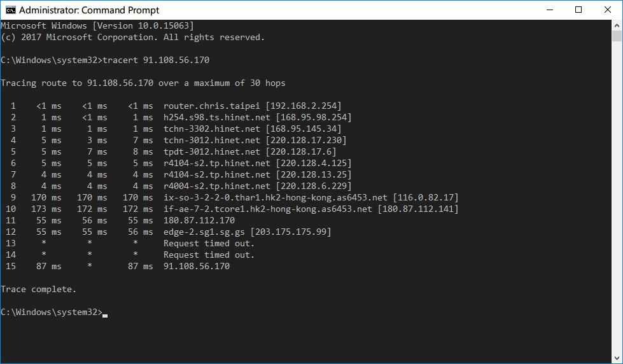This screenshot has height=364, width=623.
Task: Click the final hop 15 address 91.108.56.170
Action: tap(196, 266)
